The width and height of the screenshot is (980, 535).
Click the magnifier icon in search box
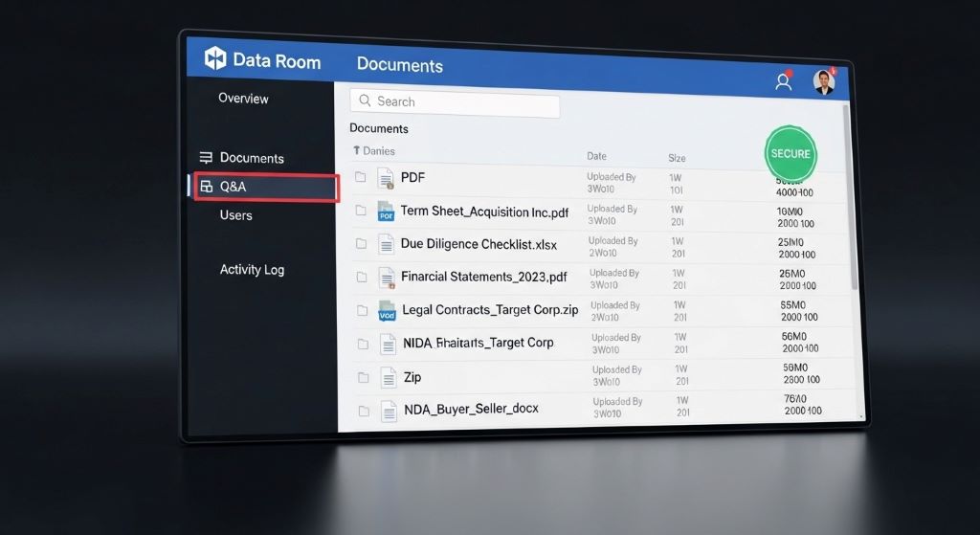[x=365, y=100]
